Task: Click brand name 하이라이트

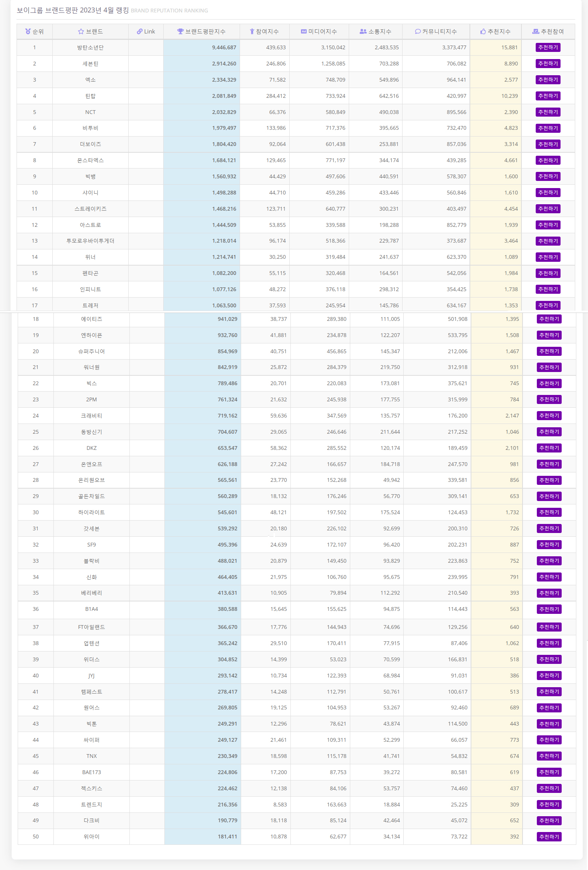Action: (x=91, y=512)
